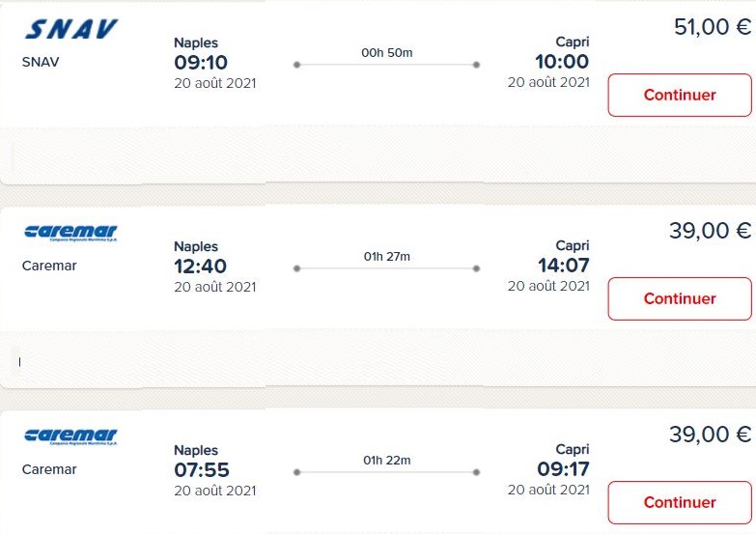Image resolution: width=756 pixels, height=534 pixels.
Task: Click the Caremar logo on the 12:40 ferry
Action: tap(70, 233)
